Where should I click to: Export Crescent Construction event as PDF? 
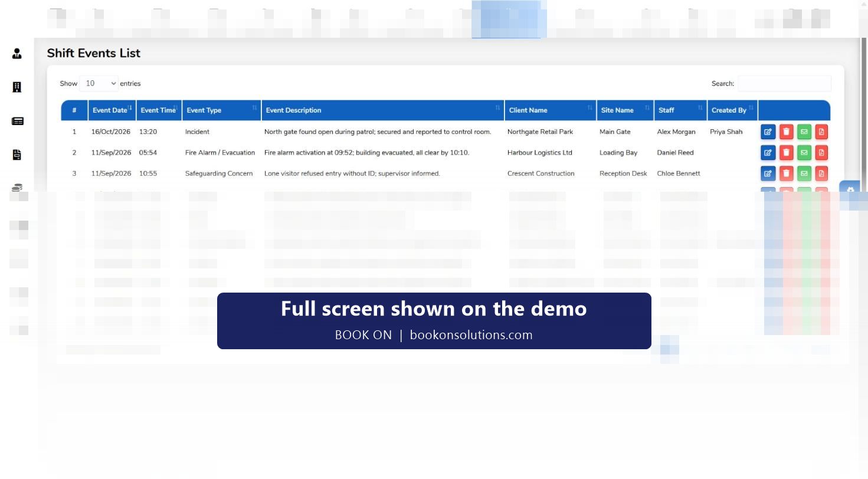coord(821,173)
